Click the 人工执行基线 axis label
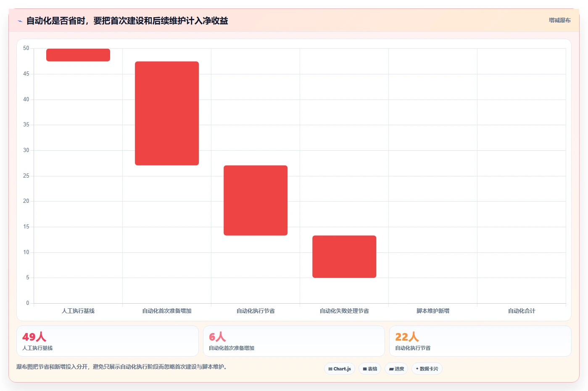The image size is (588, 391). [x=78, y=311]
